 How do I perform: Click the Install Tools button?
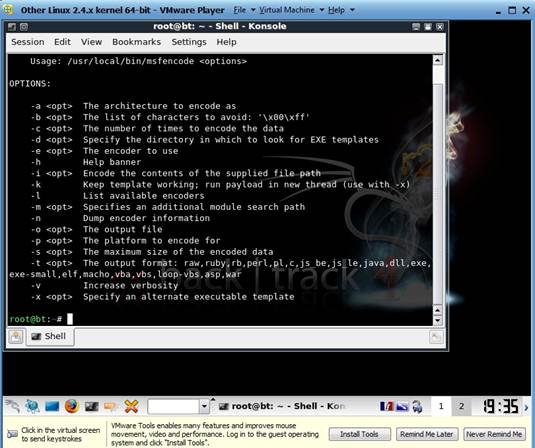coord(359,434)
